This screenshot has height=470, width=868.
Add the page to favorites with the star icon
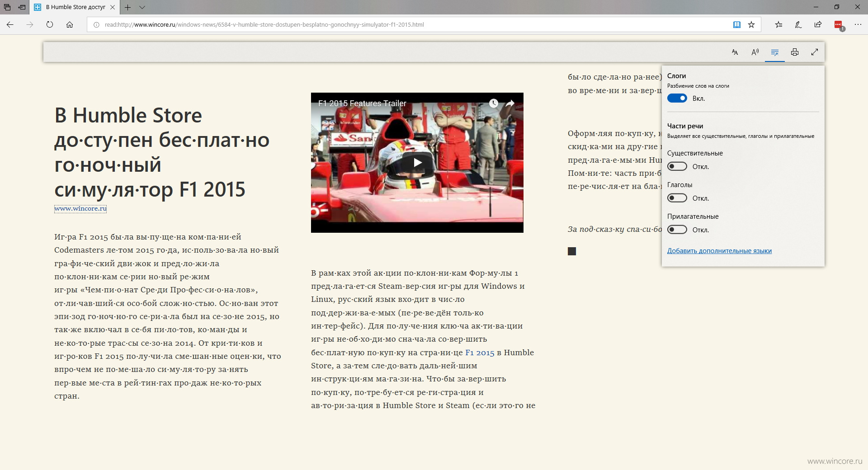751,25
